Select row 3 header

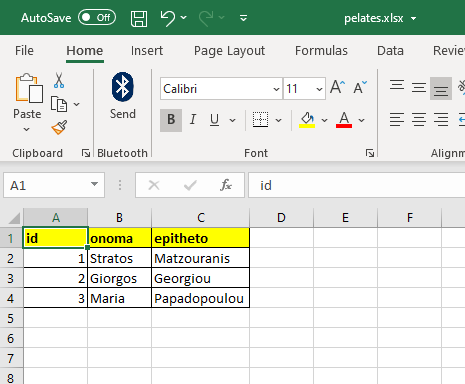pyautogui.click(x=11, y=278)
